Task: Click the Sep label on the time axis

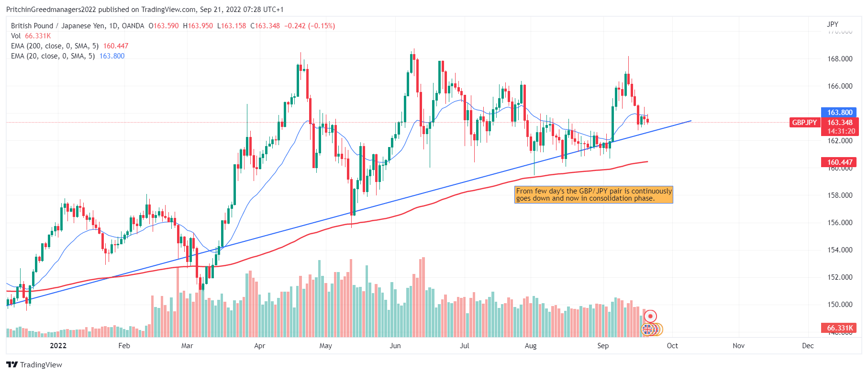Action: (603, 346)
